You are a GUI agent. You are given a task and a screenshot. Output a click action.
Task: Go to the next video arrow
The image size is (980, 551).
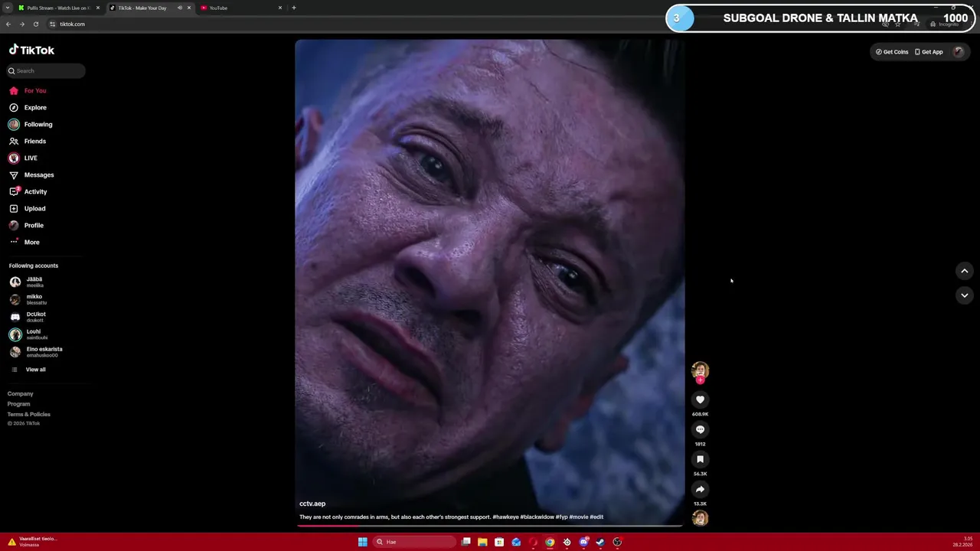965,295
